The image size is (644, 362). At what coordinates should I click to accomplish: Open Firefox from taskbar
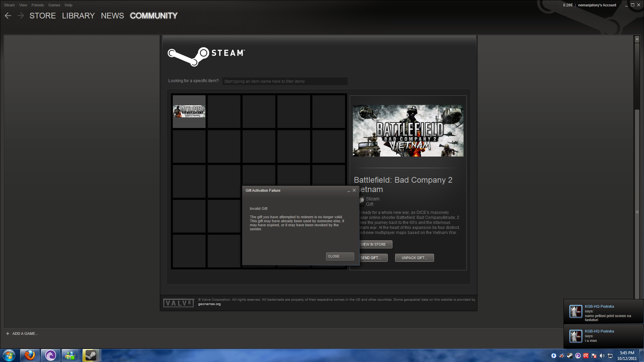[30, 355]
